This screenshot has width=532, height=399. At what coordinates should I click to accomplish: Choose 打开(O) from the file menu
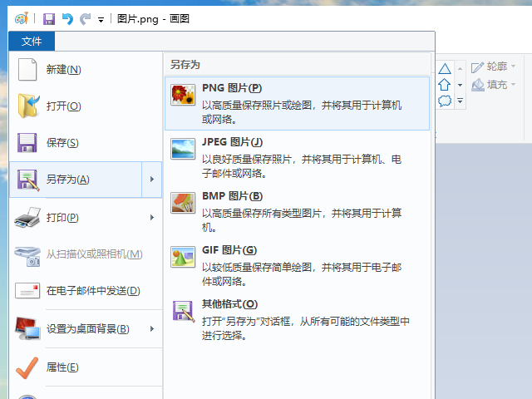[x=63, y=106]
